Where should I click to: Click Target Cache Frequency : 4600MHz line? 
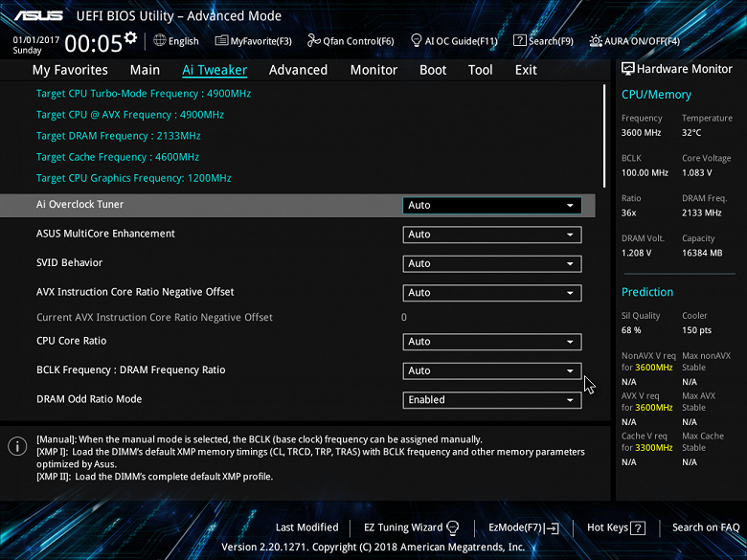[x=118, y=157]
